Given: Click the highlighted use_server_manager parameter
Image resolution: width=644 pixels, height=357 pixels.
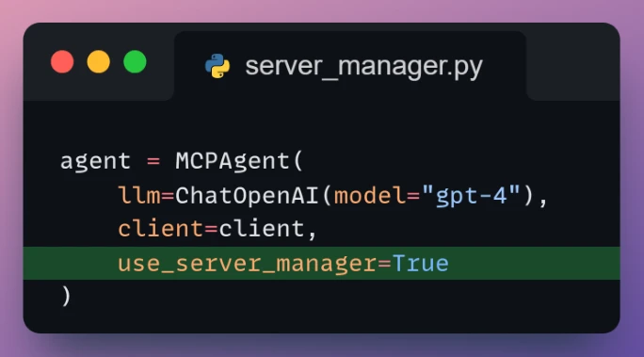Looking at the screenshot, I should pyautogui.click(x=247, y=264).
